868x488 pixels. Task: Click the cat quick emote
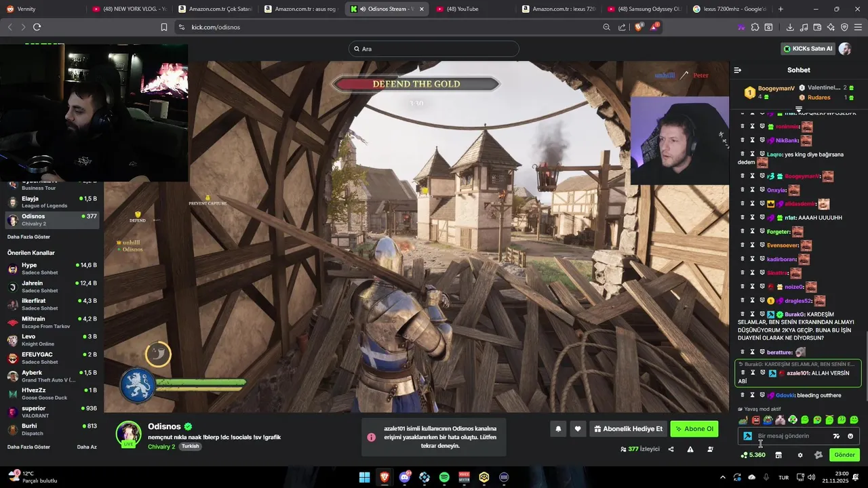coord(780,420)
